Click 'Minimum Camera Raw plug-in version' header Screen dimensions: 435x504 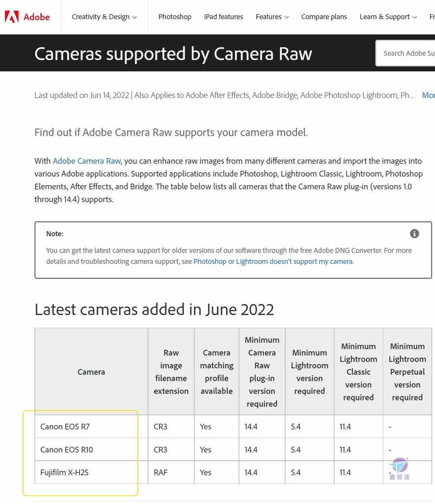(x=262, y=372)
